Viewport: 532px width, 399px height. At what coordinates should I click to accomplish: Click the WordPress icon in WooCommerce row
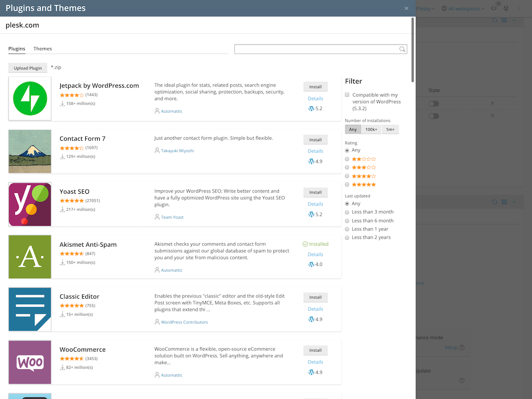coord(311,372)
